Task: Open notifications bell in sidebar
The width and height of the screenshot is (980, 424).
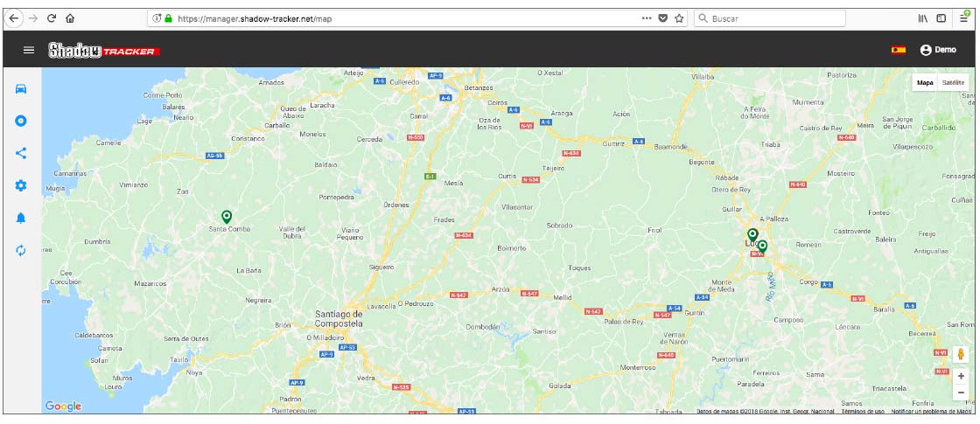Action: [x=21, y=218]
